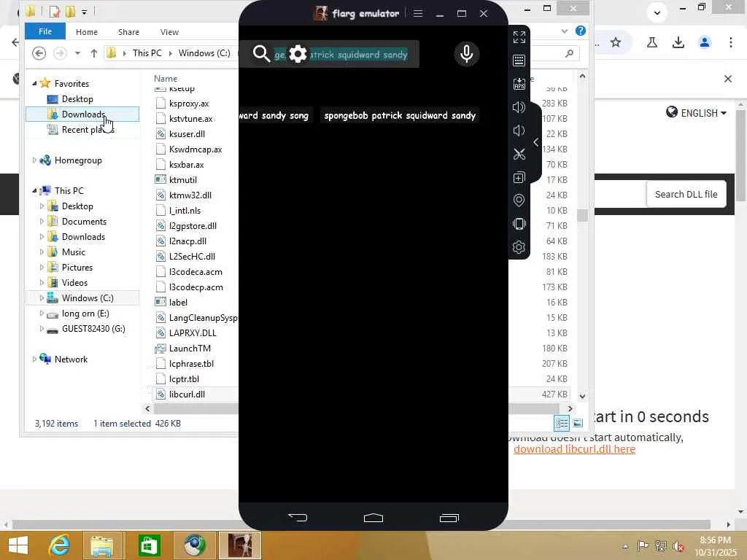This screenshot has width=747, height=560.
Task: Open the location pin tool in emulator sidebar
Action: 519,201
